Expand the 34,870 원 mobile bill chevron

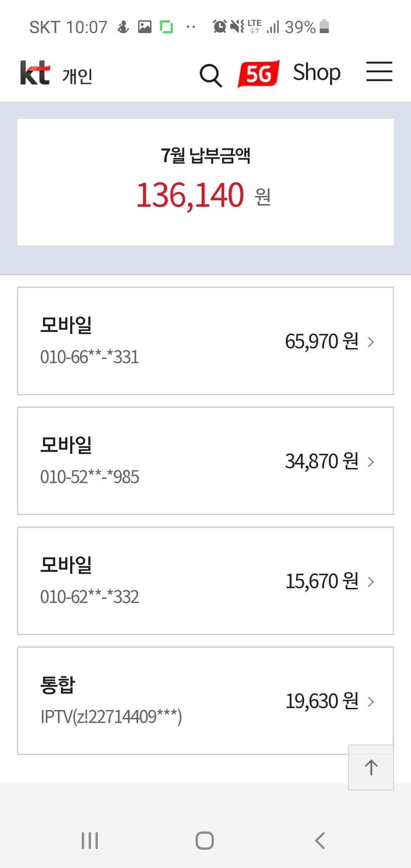[371, 462]
